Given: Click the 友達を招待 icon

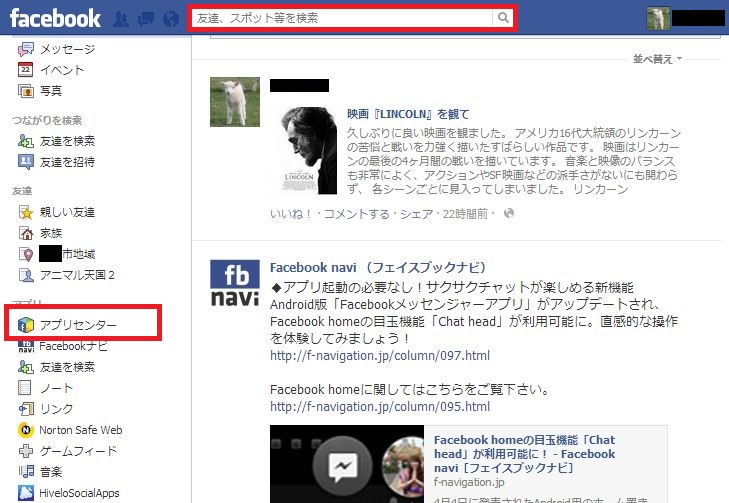Looking at the screenshot, I should pos(26,162).
